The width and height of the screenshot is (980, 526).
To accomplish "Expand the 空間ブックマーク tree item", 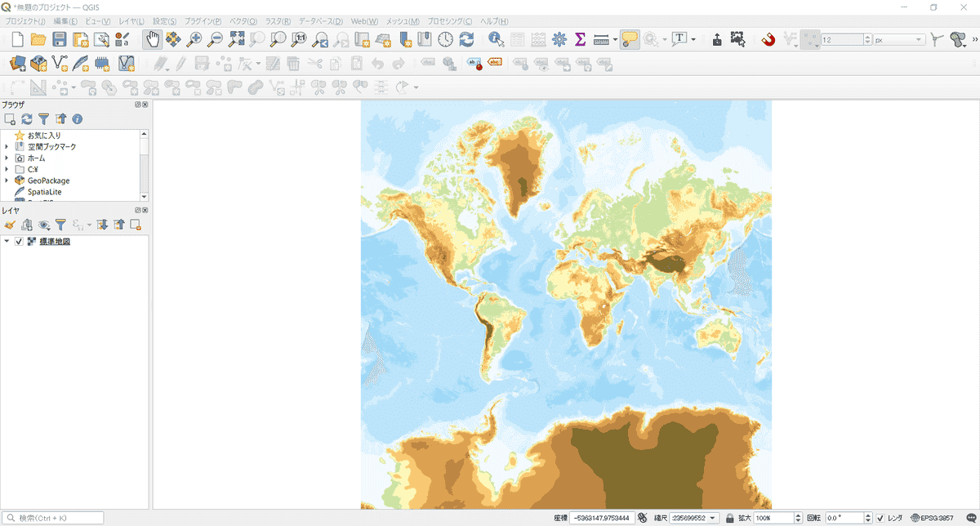I will click(7, 147).
